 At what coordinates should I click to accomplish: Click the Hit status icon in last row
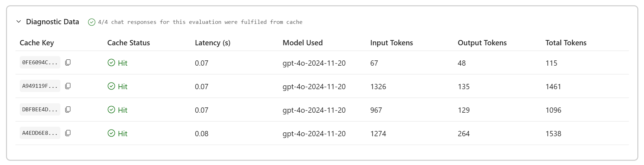(111, 133)
